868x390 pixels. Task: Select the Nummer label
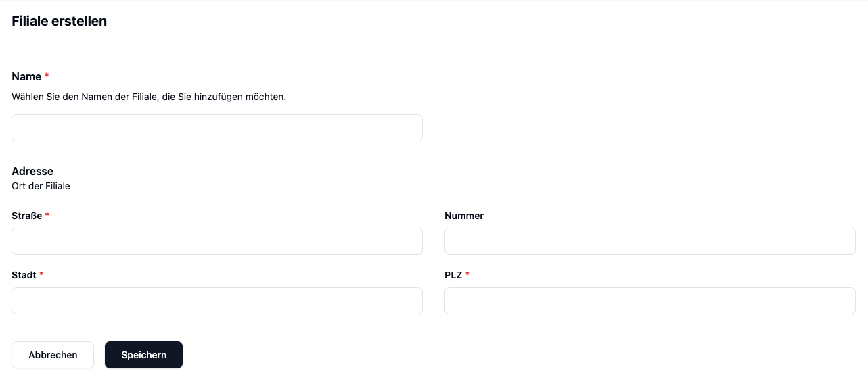pos(464,216)
